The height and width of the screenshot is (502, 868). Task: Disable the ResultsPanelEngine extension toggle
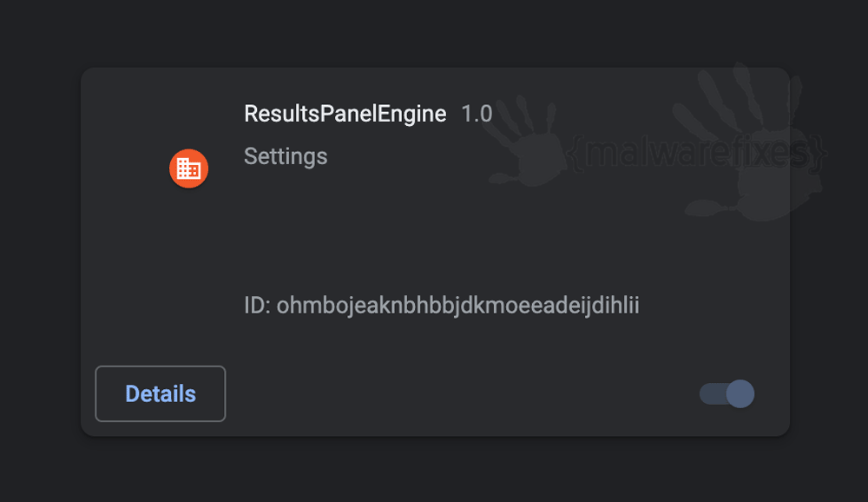[727, 394]
